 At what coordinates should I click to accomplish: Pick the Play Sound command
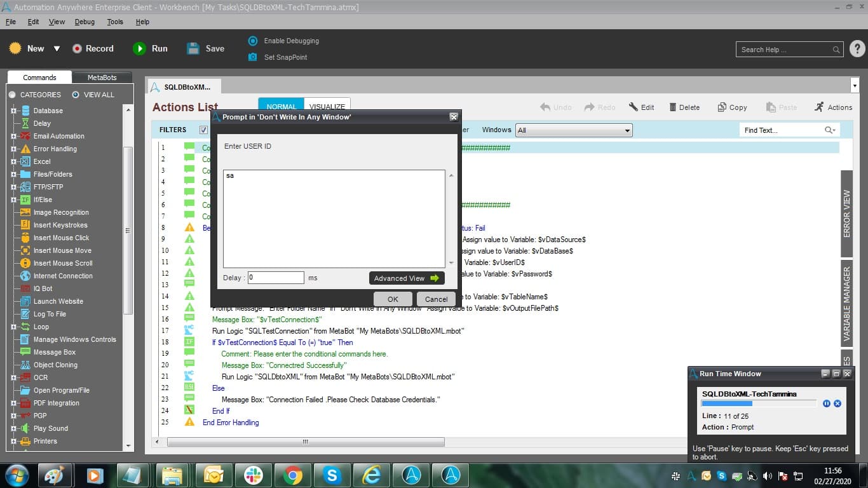[x=50, y=428]
